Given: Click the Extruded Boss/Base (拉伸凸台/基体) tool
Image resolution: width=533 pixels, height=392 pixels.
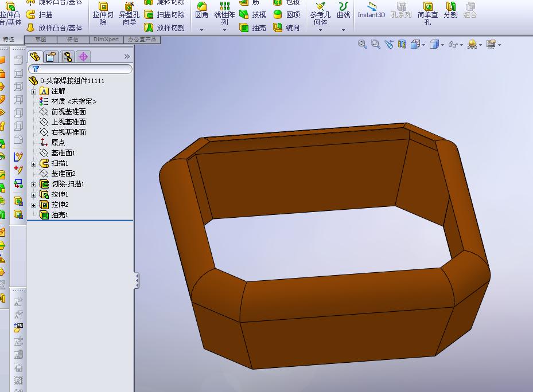Looking at the screenshot, I should 10,14.
